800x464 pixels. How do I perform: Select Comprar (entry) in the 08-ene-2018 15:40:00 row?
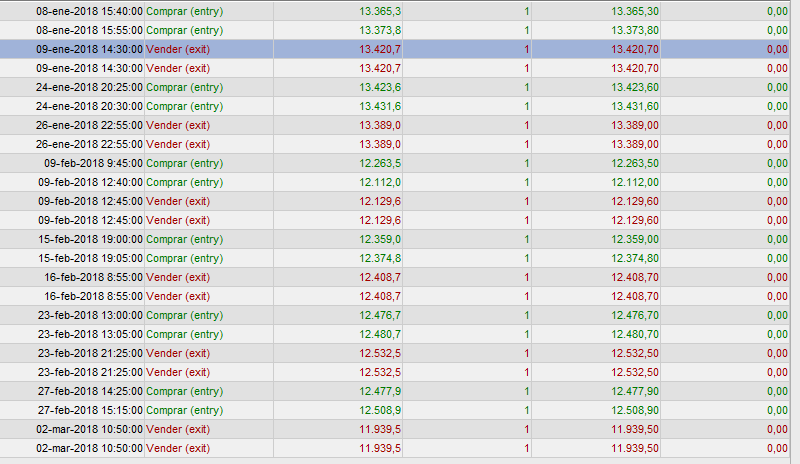pos(185,11)
